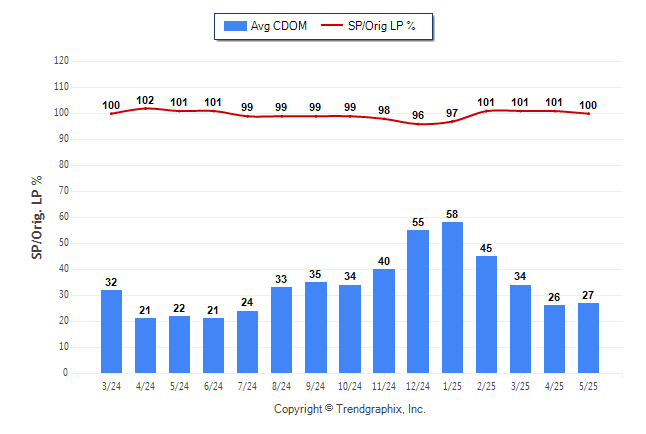The height and width of the screenshot is (434, 646).
Task: Select the 10/24 bar labeled 34
Action: (x=350, y=329)
